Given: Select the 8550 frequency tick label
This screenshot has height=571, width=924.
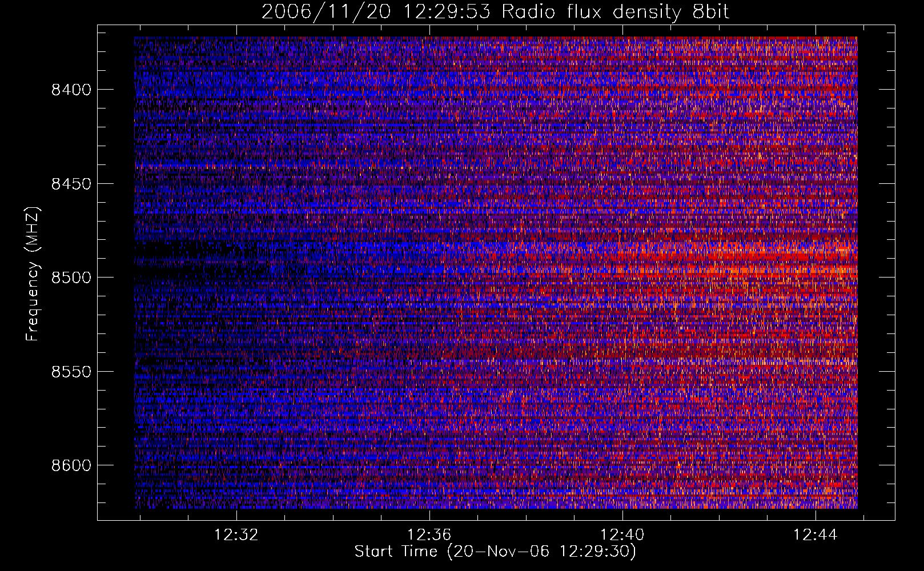Looking at the screenshot, I should (71, 372).
